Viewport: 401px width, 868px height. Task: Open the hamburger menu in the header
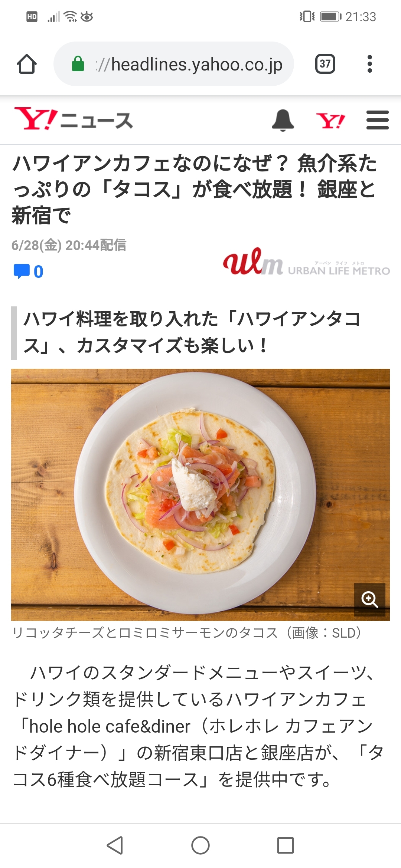pos(377,120)
